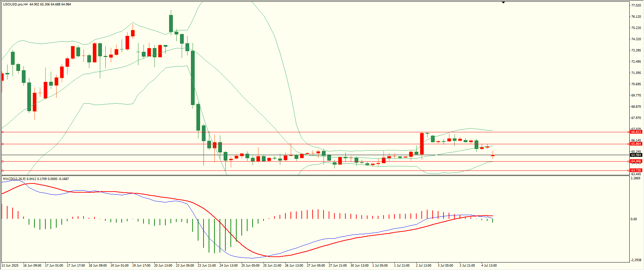Image resolution: width=644 pixels, height=270 pixels.
Task: Click the 19 Jun 17:00 time label
Action: 141,266
